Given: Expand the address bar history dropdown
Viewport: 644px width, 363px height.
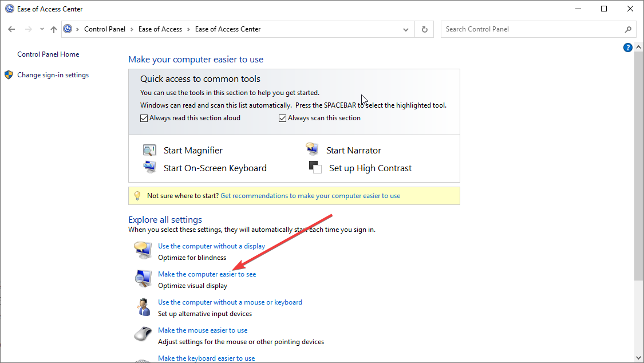Looking at the screenshot, I should 406,29.
